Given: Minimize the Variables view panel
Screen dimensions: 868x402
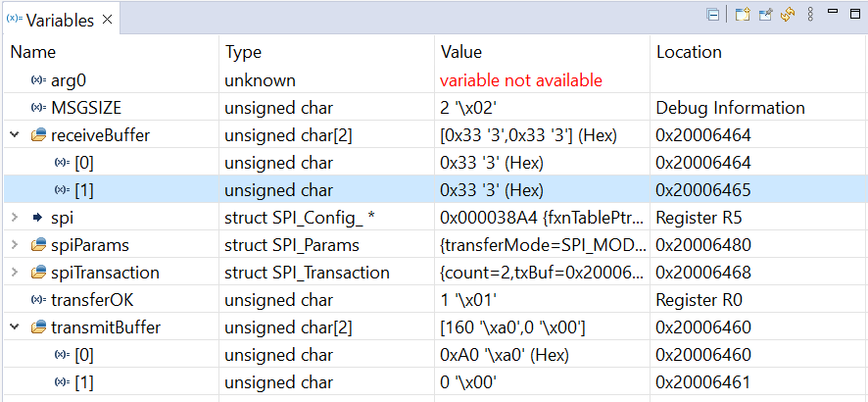Looking at the screenshot, I should 833,11.
